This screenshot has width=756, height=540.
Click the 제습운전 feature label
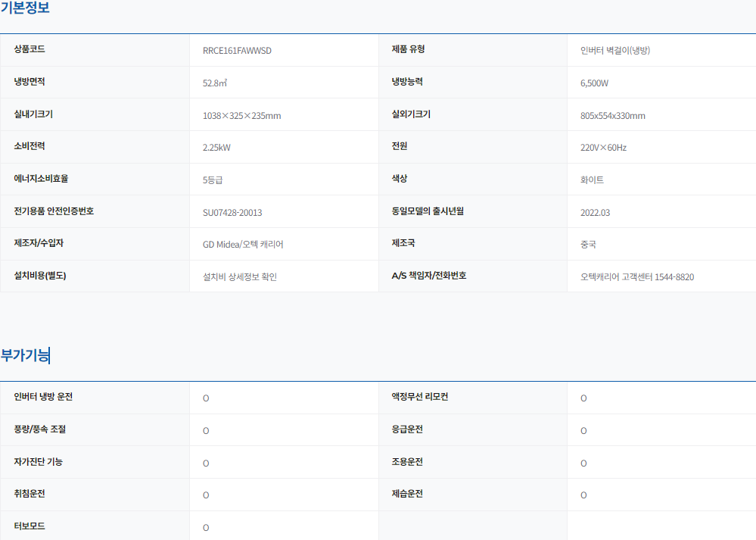tap(407, 494)
